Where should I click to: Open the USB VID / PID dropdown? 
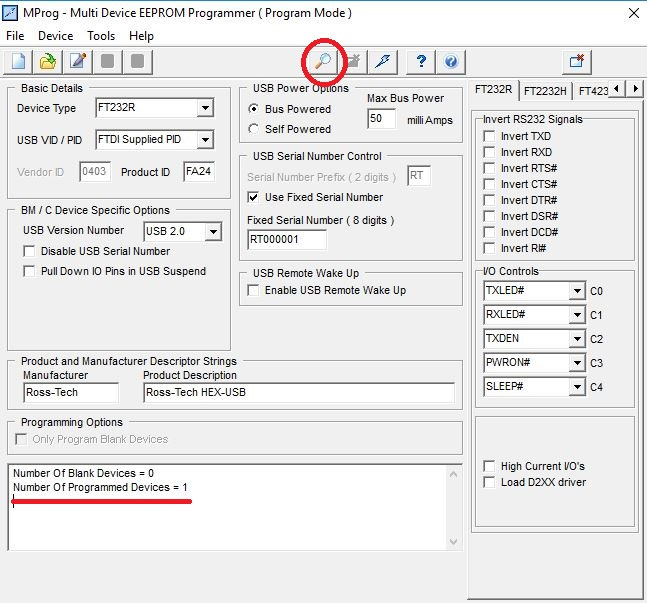[x=205, y=140]
